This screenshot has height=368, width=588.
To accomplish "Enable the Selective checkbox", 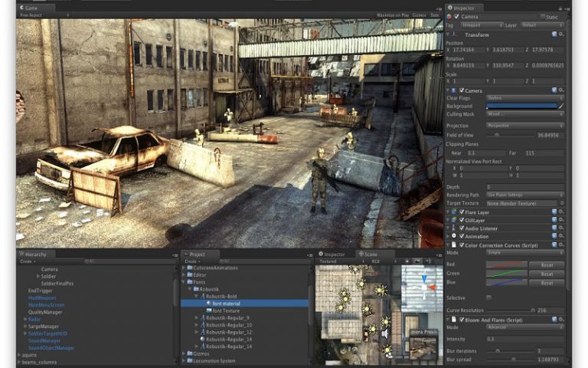I will [488, 297].
